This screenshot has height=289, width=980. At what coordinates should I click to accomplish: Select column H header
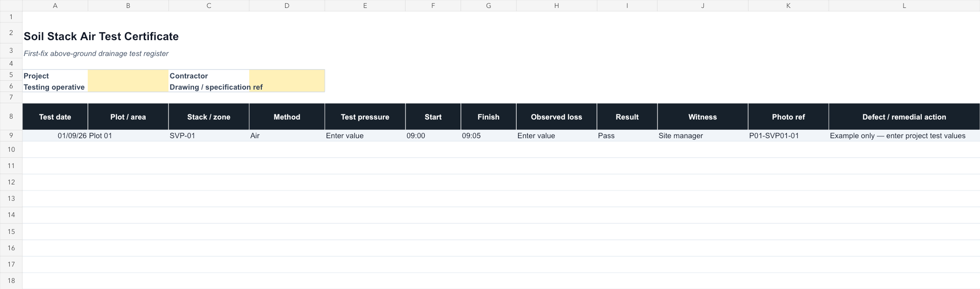coord(557,6)
